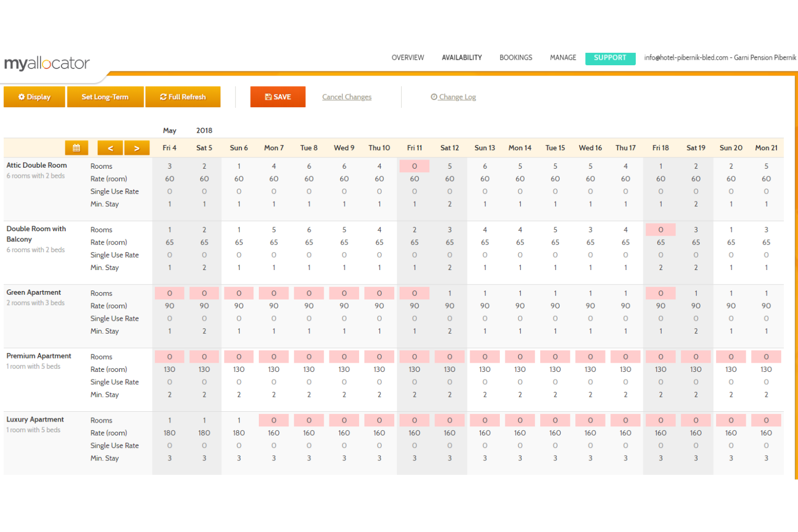Edit Double Room with Balcony rate Mon 7

(x=274, y=243)
